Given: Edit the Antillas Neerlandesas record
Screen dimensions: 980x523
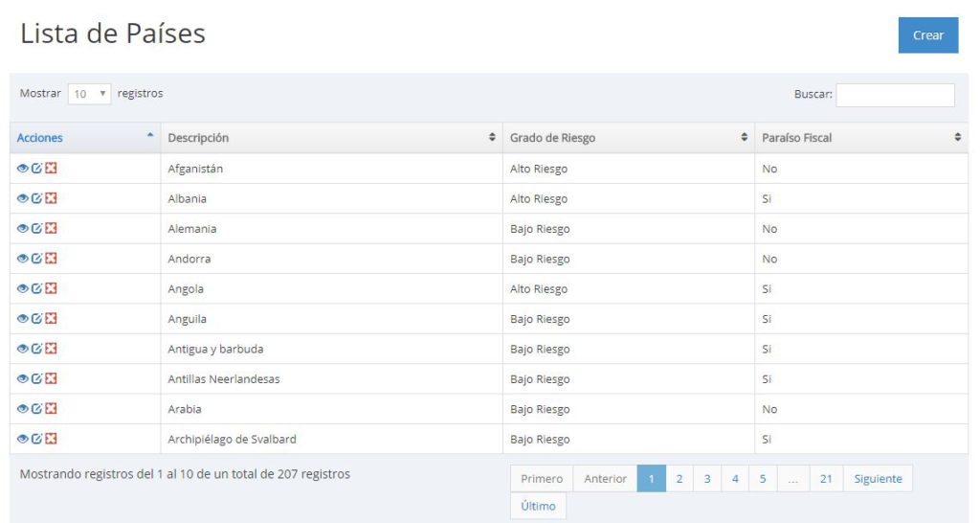Looking at the screenshot, I should (37, 378).
